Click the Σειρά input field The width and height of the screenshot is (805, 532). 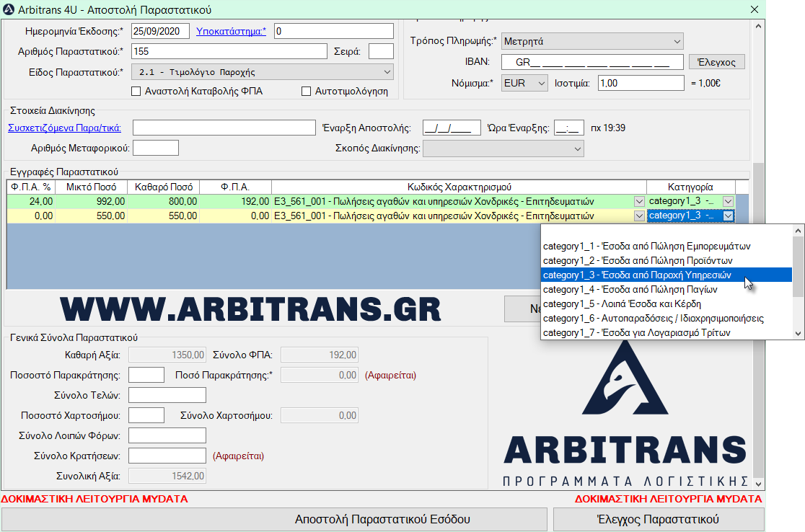point(381,51)
